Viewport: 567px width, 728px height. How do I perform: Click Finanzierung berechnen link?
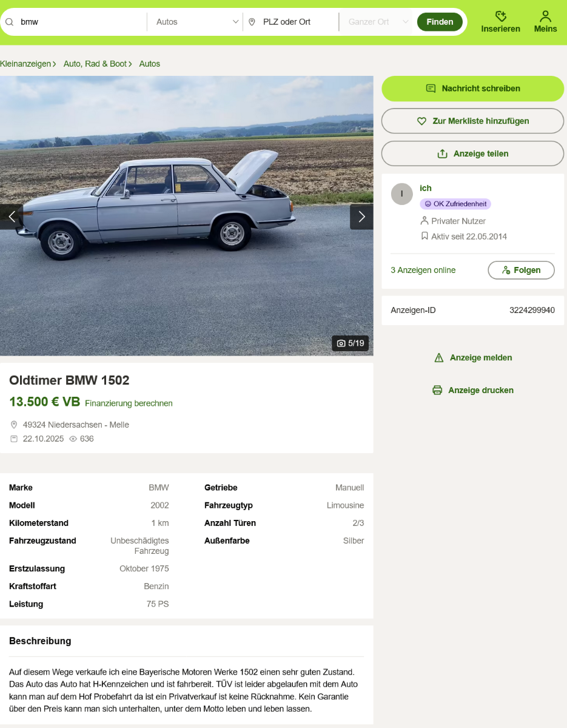129,403
